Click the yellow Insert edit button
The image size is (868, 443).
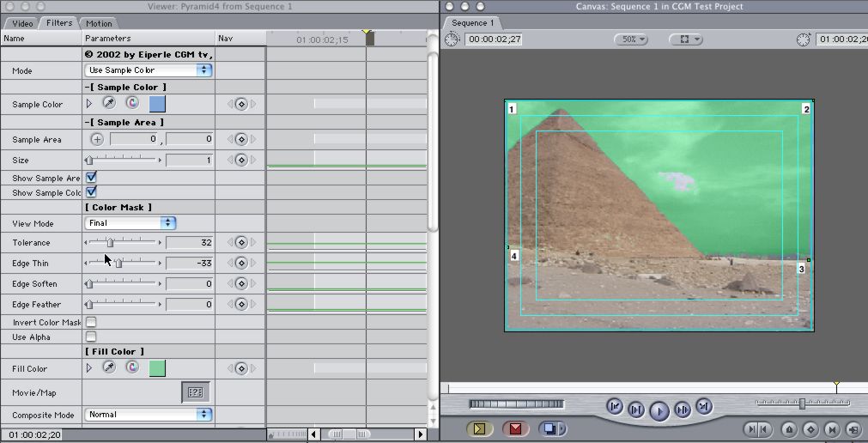click(x=480, y=428)
